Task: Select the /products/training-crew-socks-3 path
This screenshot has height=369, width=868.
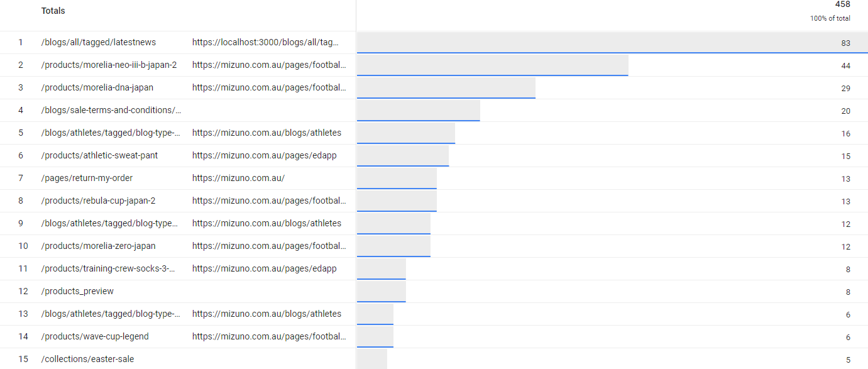Action: [108, 269]
